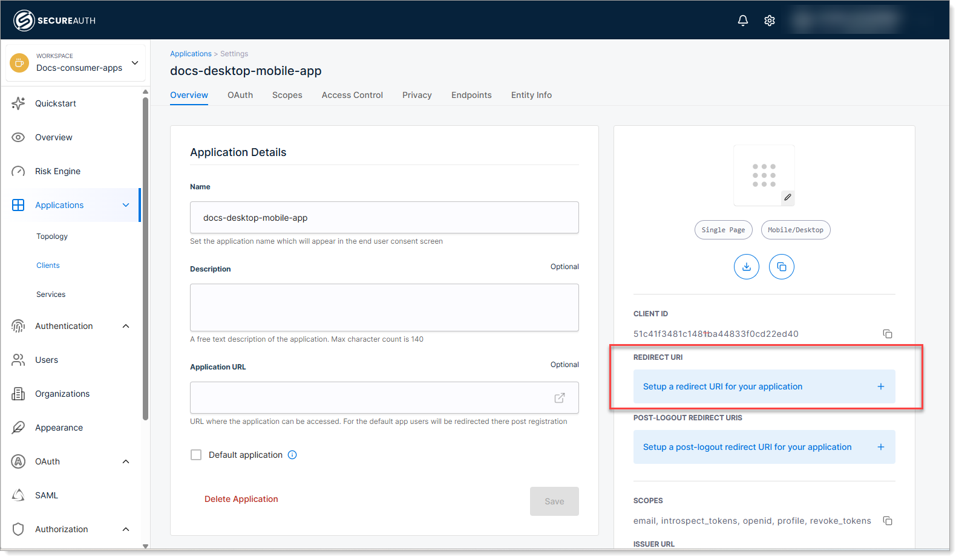Click the sidebar vertical scrollbar
This screenshot has height=560, width=959.
pos(145,258)
